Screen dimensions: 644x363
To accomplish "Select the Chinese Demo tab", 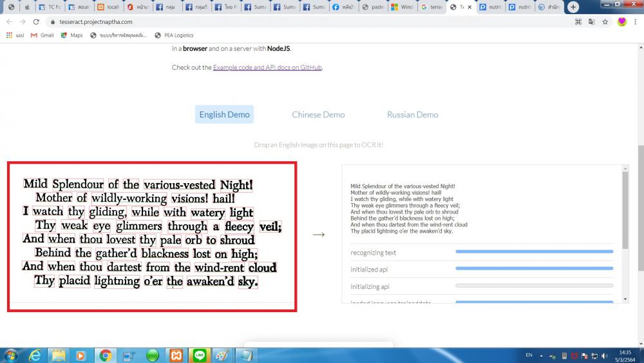I will 318,115.
